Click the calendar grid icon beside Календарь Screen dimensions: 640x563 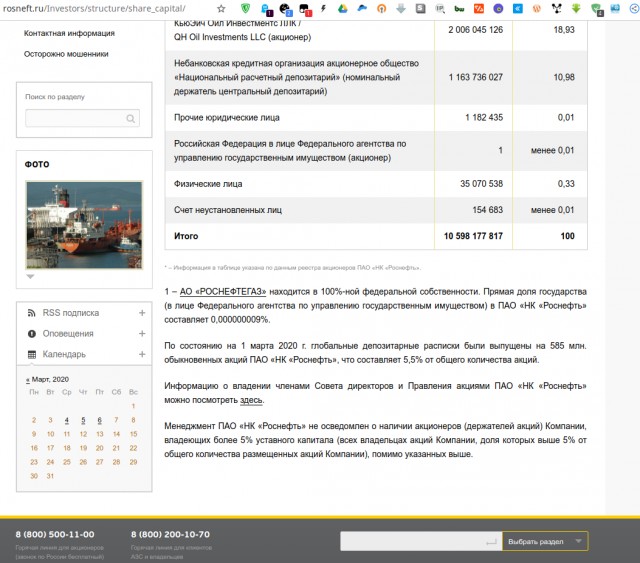tap(31, 354)
